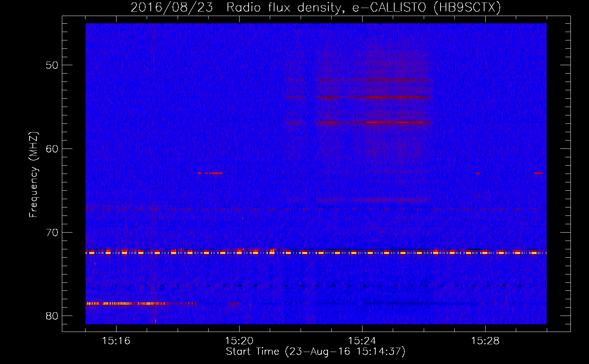The height and width of the screenshot is (364, 589).
Task: Click the 80 frequency tick label
Action: 52,316
